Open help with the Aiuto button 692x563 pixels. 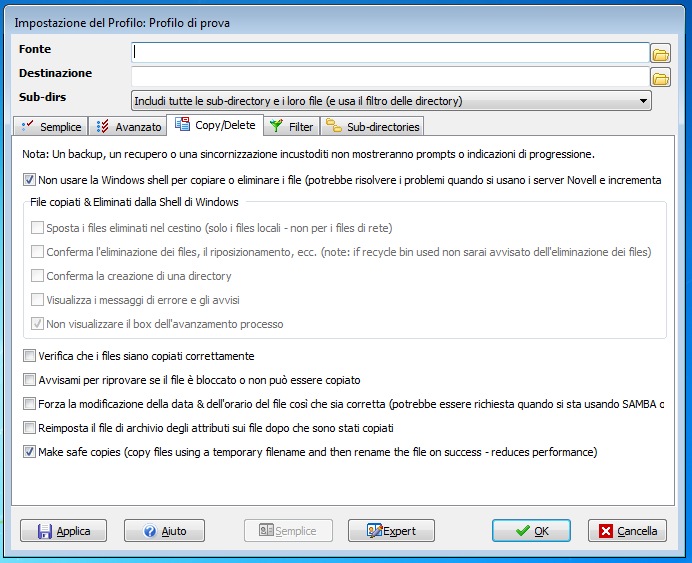point(163,531)
